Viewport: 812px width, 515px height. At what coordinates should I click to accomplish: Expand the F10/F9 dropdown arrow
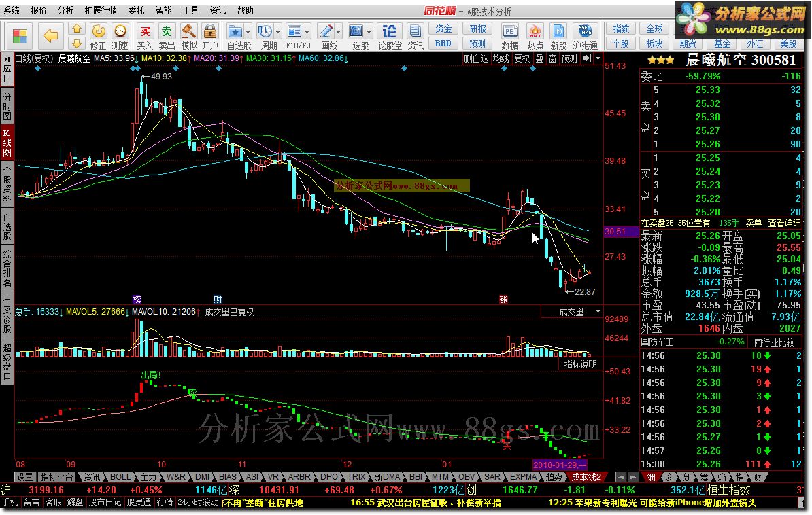click(x=307, y=32)
